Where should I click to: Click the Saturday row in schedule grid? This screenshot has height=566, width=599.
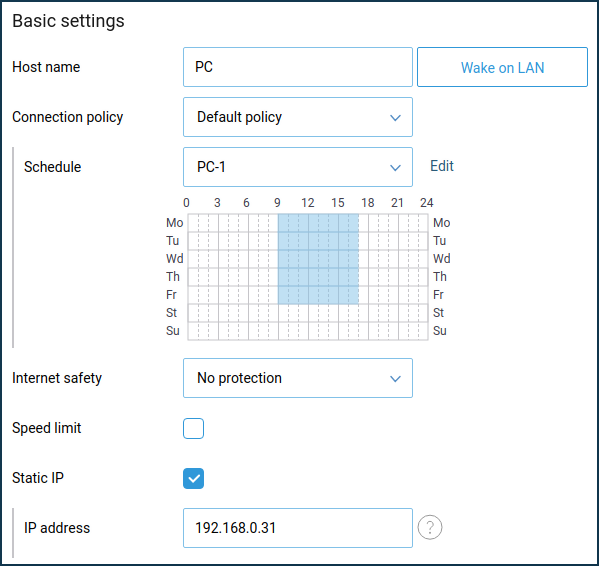click(308, 313)
